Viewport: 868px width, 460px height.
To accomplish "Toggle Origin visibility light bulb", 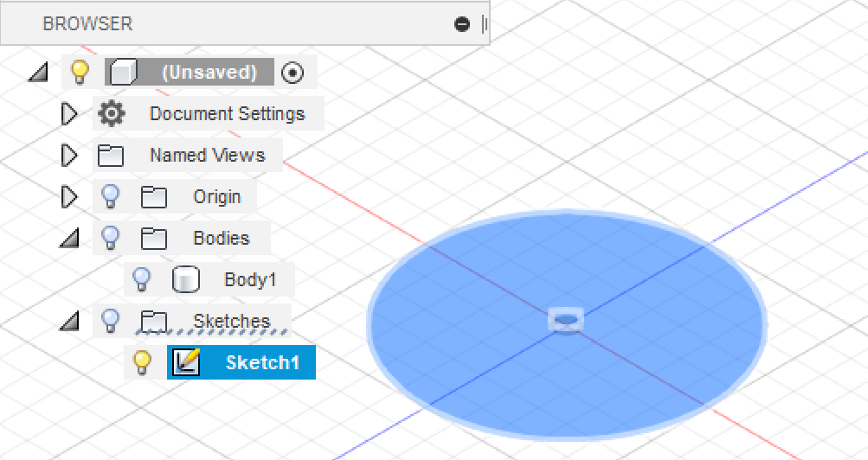I will tap(111, 196).
